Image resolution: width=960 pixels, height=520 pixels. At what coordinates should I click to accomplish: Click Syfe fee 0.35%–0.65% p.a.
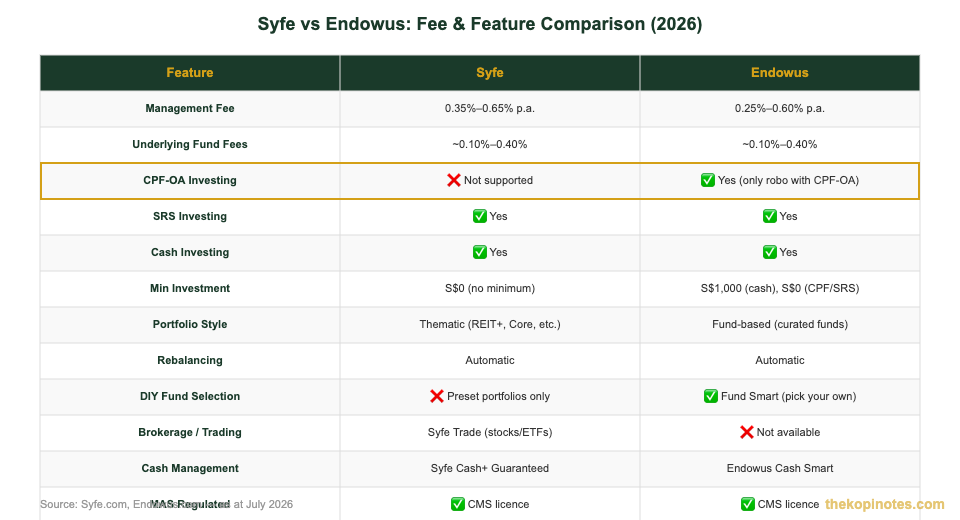coord(490,108)
